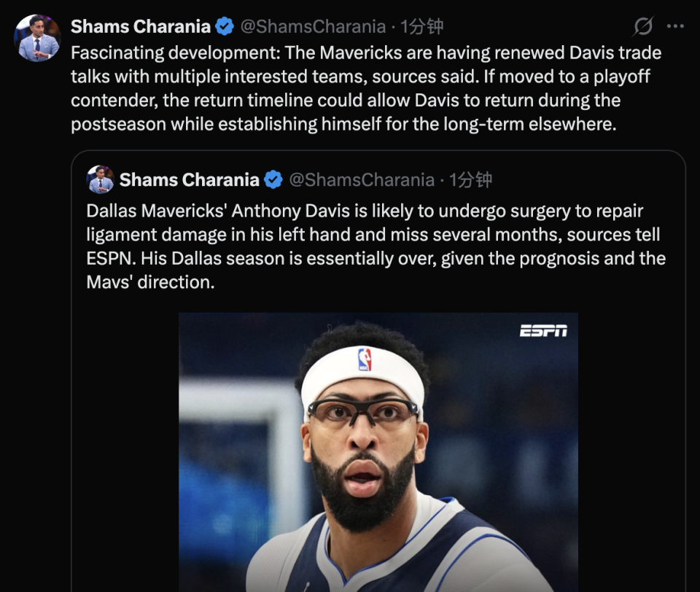Click blank card area left of the photo
700x592 pixels.
pyautogui.click(x=125, y=452)
